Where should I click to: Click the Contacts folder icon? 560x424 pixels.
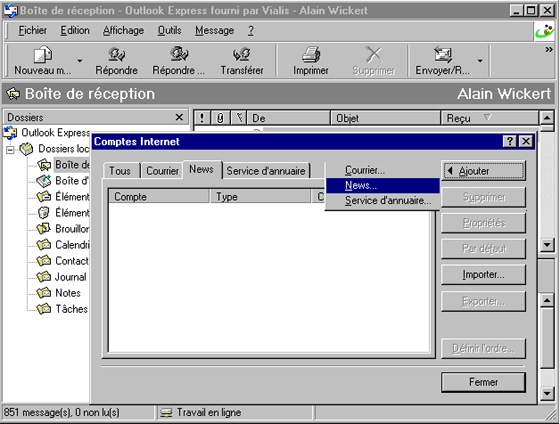(44, 261)
